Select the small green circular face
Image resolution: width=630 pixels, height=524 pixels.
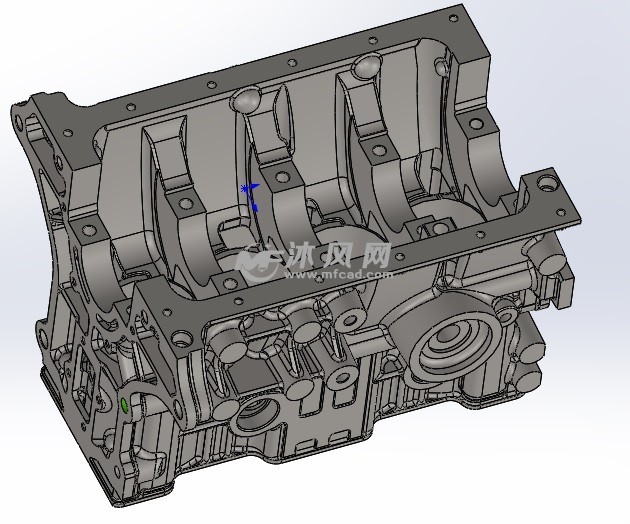124,404
